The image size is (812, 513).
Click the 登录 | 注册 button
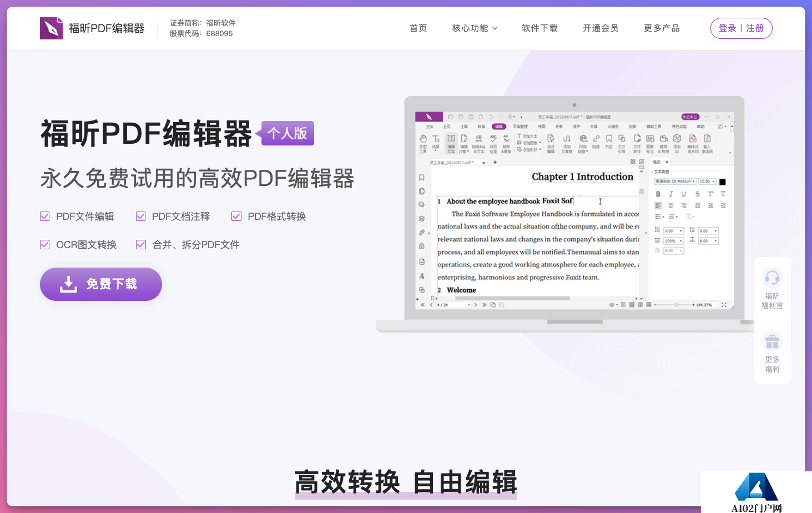[742, 28]
